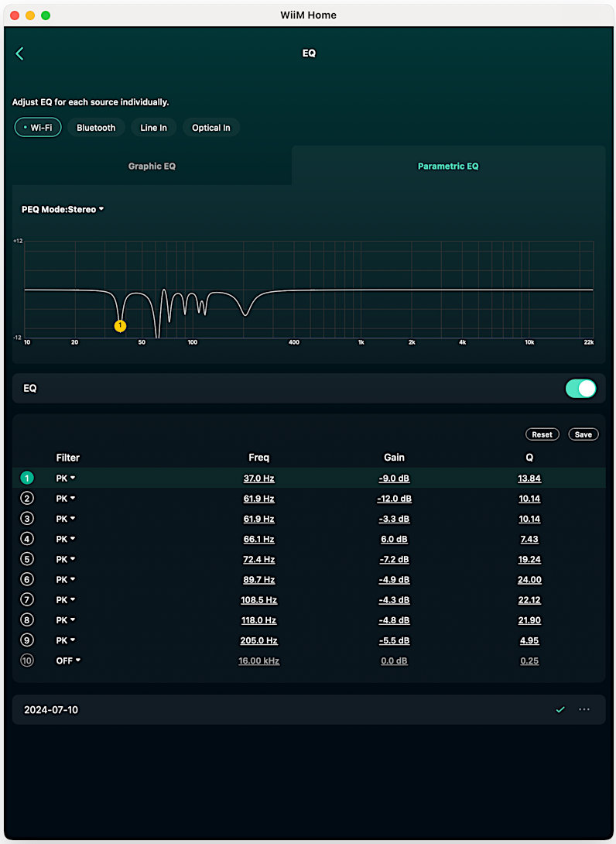Open filter type dropdown for band 6
616x844 pixels.
66,579
